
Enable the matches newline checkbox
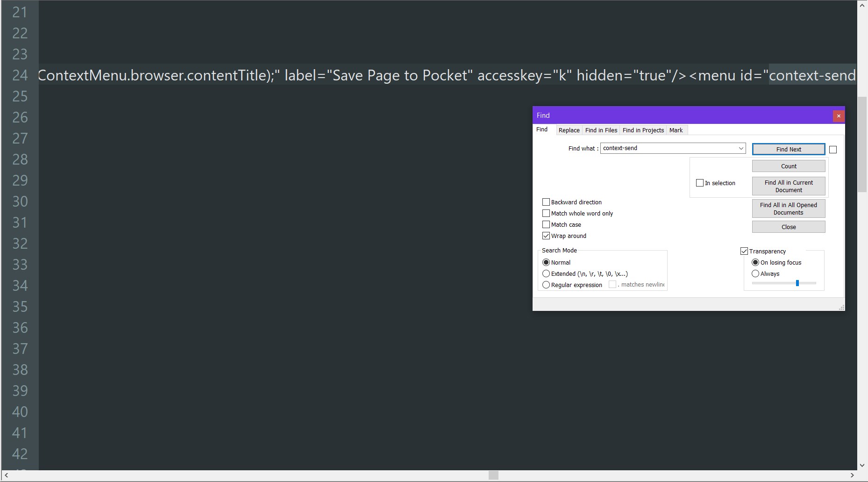[x=612, y=284]
